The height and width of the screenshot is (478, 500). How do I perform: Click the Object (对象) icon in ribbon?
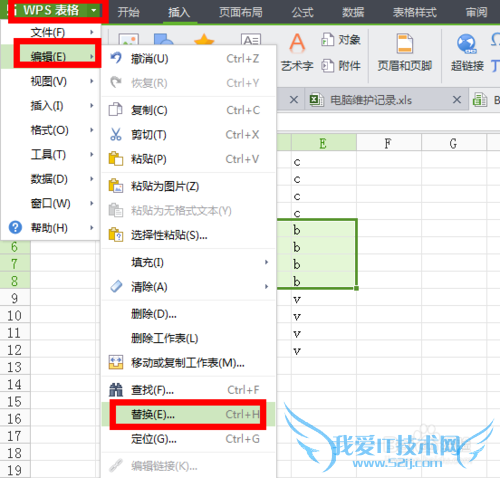[x=327, y=40]
